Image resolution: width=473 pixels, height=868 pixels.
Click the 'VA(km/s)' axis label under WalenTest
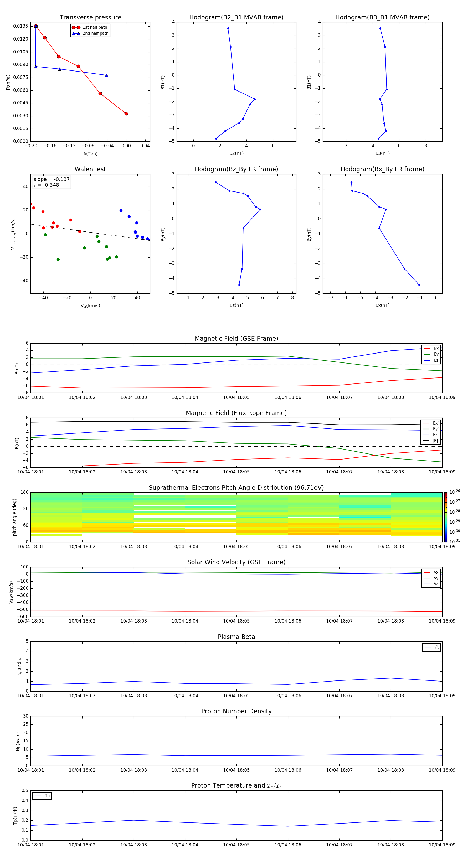click(90, 306)
